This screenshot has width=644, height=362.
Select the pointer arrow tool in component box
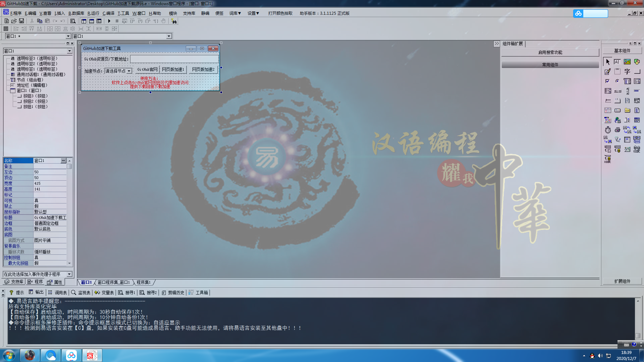607,62
